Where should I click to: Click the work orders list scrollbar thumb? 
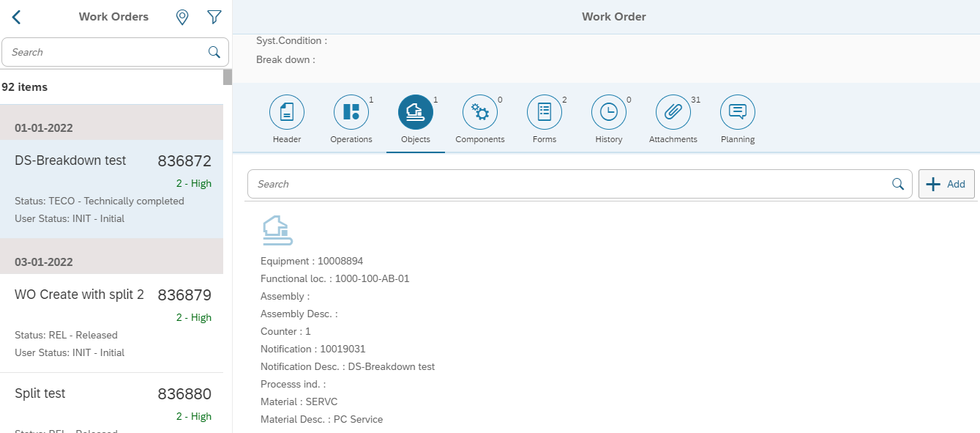[228, 77]
